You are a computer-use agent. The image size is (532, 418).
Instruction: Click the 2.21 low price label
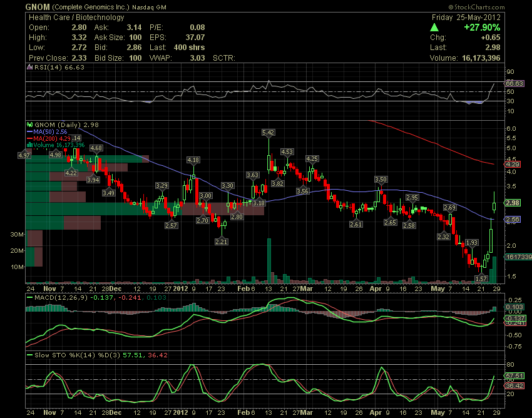point(221,242)
